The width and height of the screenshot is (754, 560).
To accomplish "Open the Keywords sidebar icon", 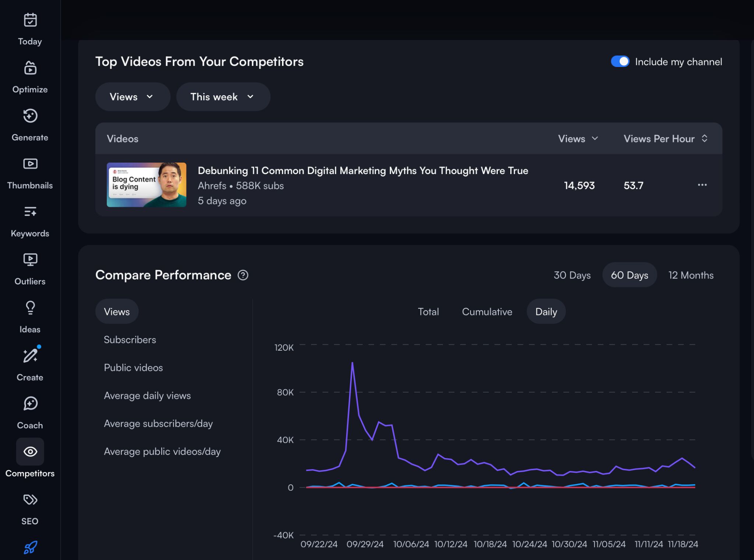I will 30,212.
